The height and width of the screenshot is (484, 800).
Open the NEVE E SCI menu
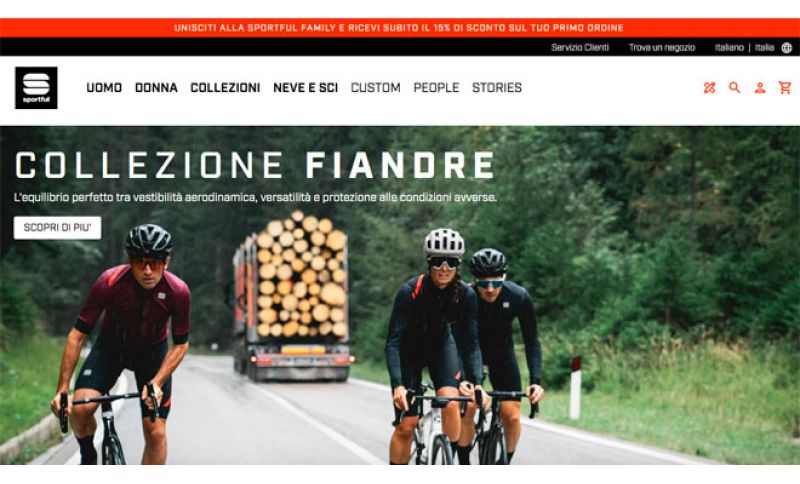306,88
